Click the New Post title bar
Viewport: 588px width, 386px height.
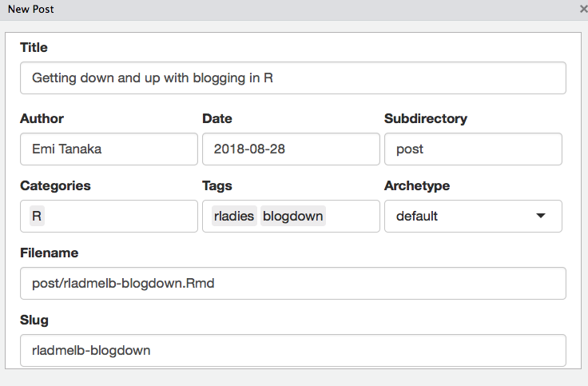pyautogui.click(x=288, y=10)
